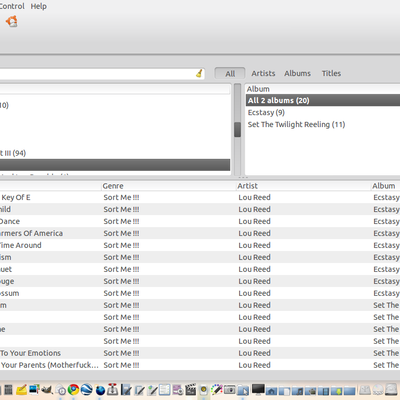Screen dimensions: 400x400
Task: Click 'Set The' album cell in 'Your Parents' row
Action: coord(386,365)
